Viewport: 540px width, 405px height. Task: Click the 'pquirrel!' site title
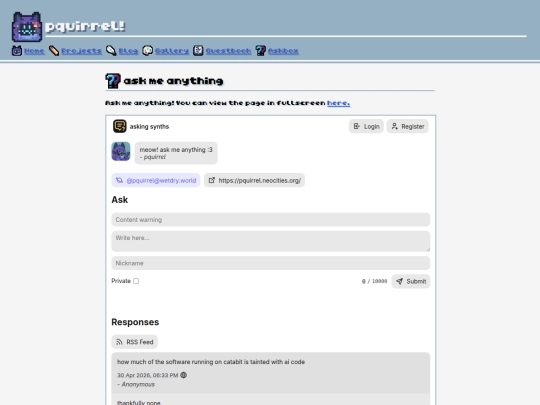85,26
